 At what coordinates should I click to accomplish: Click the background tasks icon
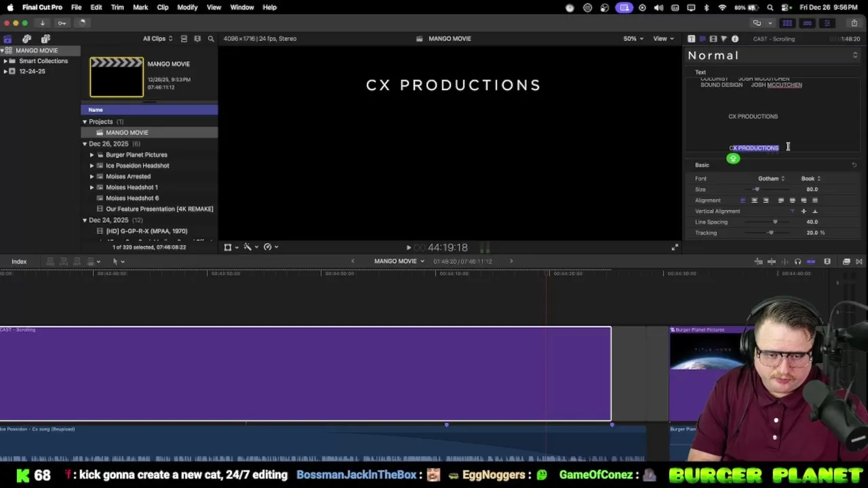point(81,23)
